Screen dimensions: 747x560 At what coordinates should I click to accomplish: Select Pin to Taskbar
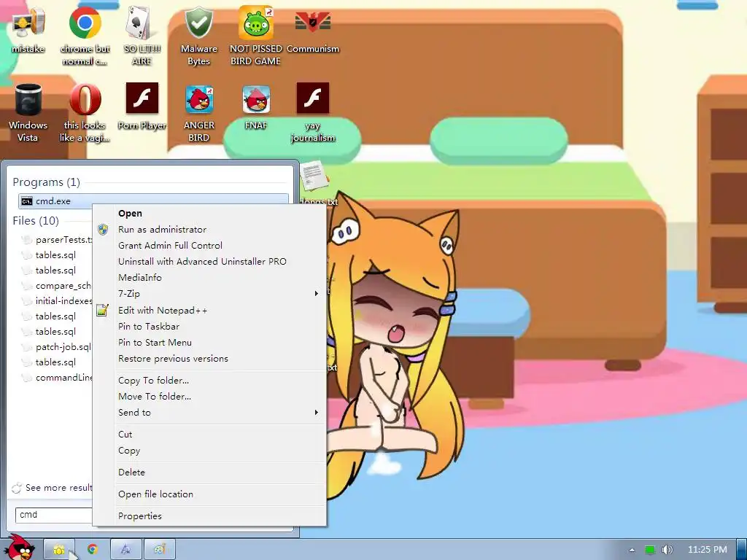click(x=149, y=327)
